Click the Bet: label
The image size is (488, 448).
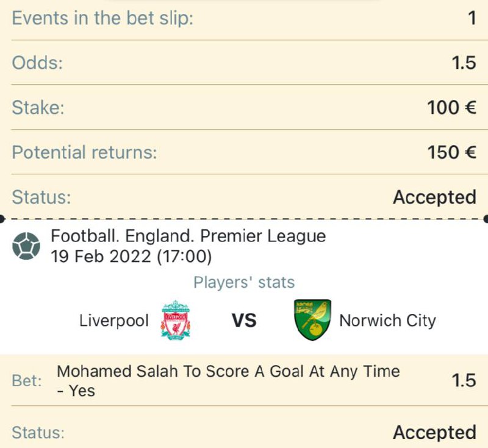coord(27,380)
